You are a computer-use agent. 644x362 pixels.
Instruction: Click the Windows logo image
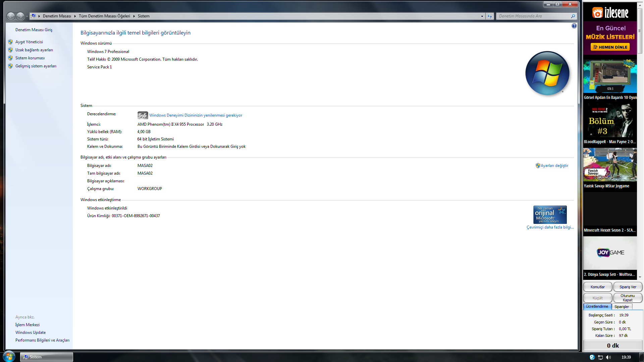pos(547,73)
